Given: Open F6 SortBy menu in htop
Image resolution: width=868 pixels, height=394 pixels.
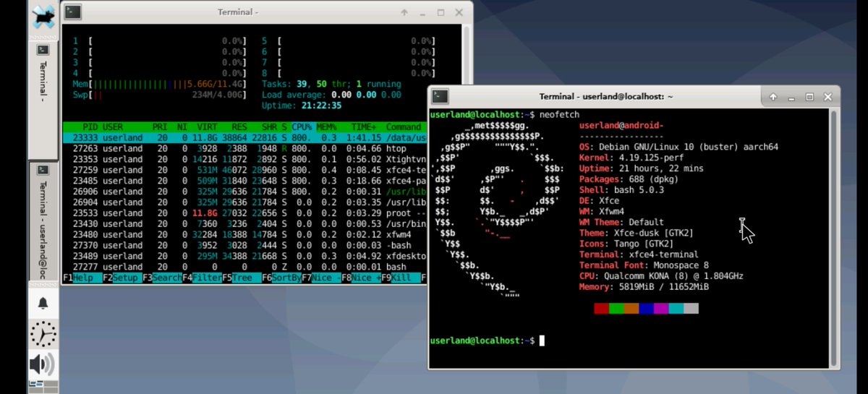Looking at the screenshot, I should click(x=281, y=278).
